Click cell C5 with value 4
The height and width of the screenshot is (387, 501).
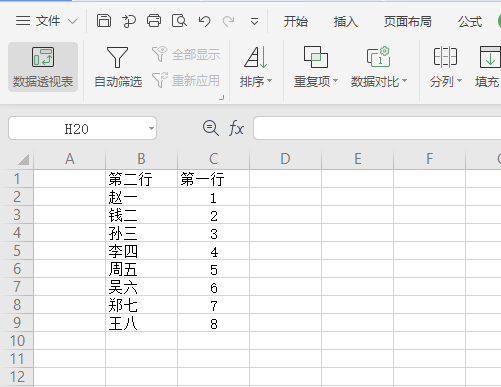[x=213, y=251]
